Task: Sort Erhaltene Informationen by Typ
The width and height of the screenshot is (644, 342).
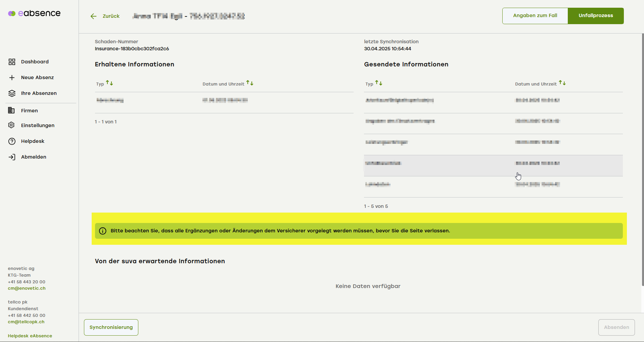Action: coord(109,83)
